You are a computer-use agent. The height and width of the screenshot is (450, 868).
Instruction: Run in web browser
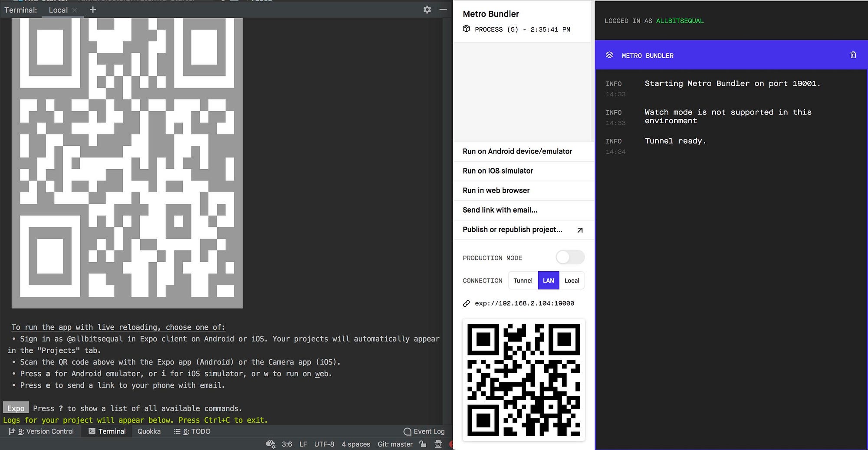point(523,191)
